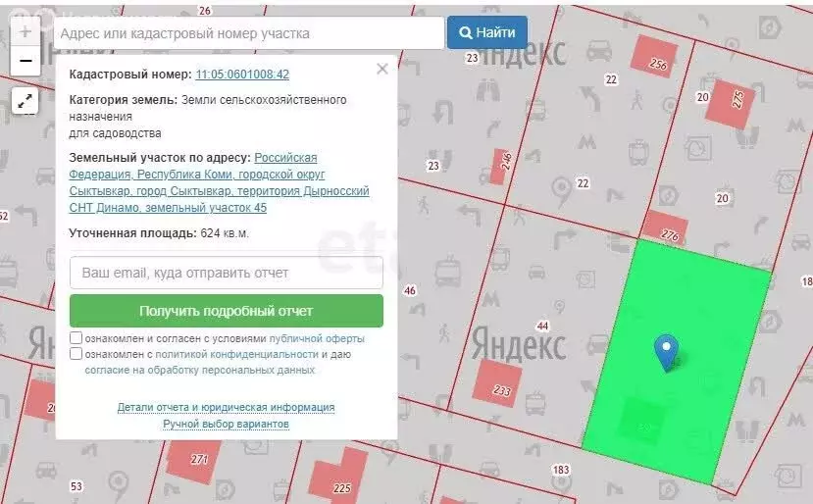Click plot label 46 on the map
This screenshot has height=504, width=813.
point(410,290)
